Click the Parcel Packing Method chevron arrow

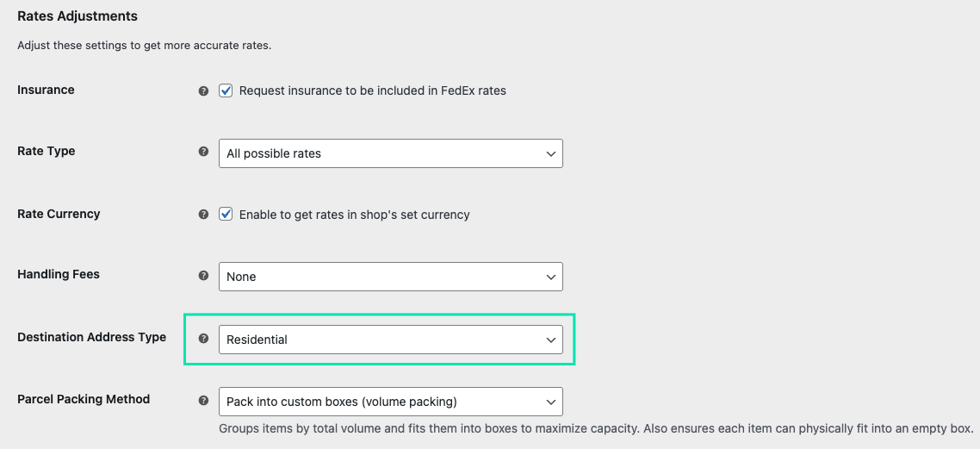[551, 402]
